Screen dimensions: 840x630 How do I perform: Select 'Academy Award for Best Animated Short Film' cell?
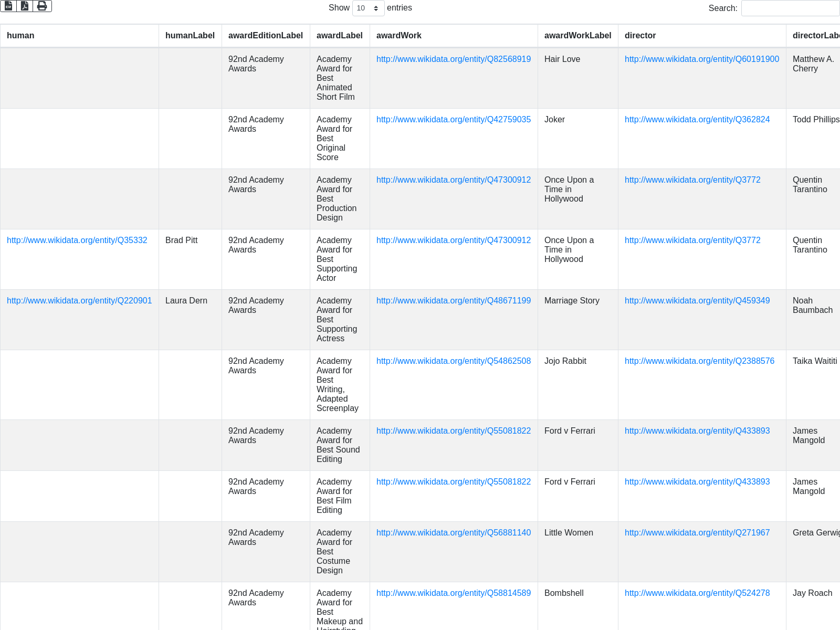340,78
